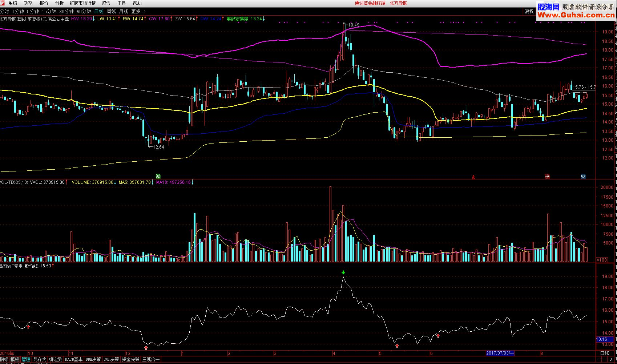This screenshot has height=364, width=617.
Task: Open the 分析 menu
Action: tap(59, 3)
